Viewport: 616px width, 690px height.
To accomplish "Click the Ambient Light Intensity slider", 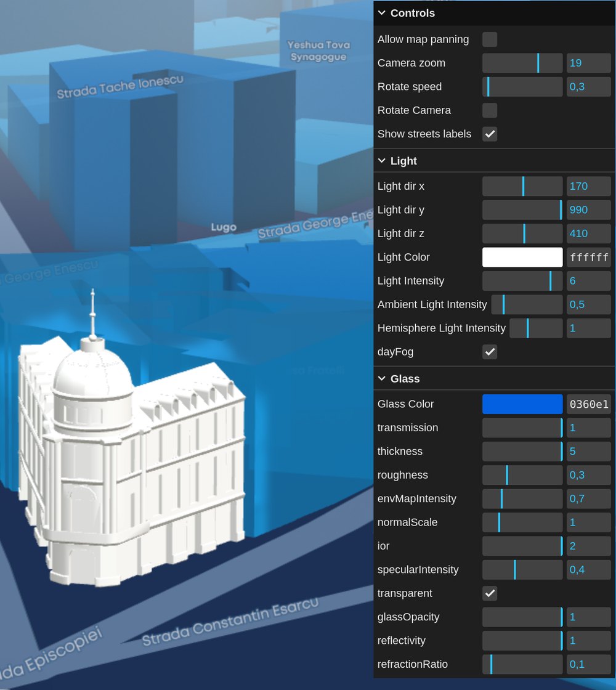I will point(527,304).
